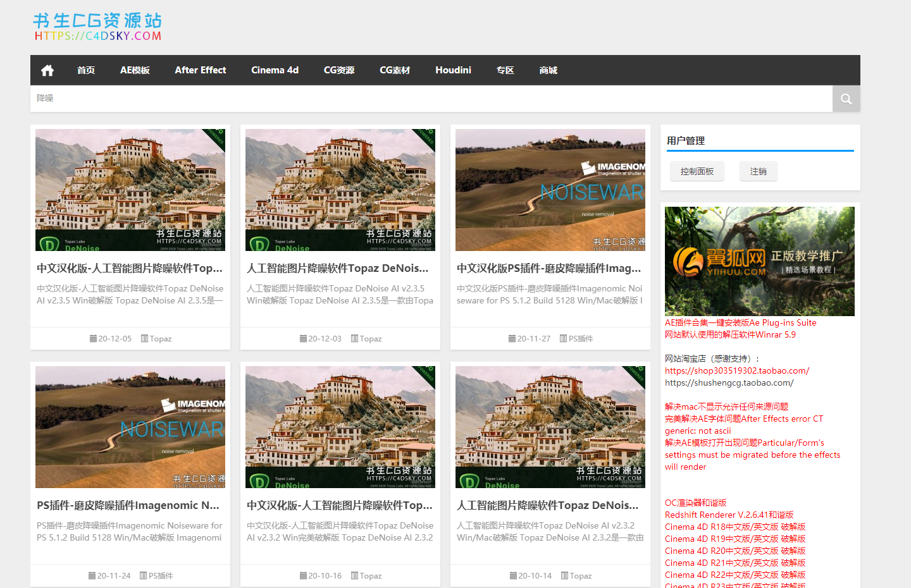Image resolution: width=911 pixels, height=588 pixels.
Task: Open OC渲染器和谐版 link
Action: click(x=695, y=503)
